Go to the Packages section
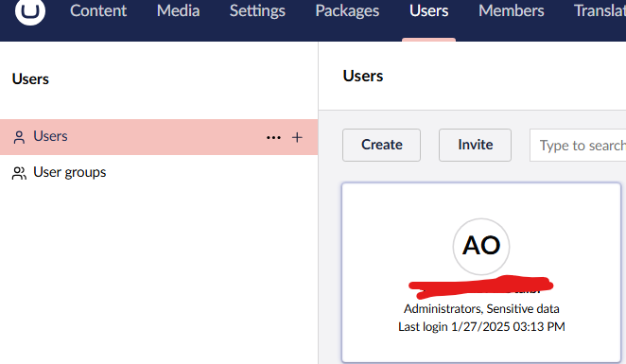 coord(347,10)
